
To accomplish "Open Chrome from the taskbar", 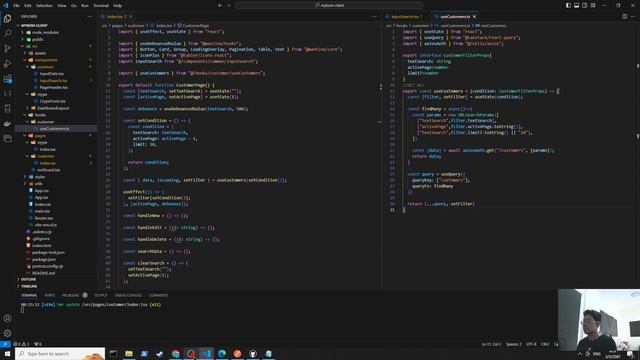I will pyautogui.click(x=175, y=353).
